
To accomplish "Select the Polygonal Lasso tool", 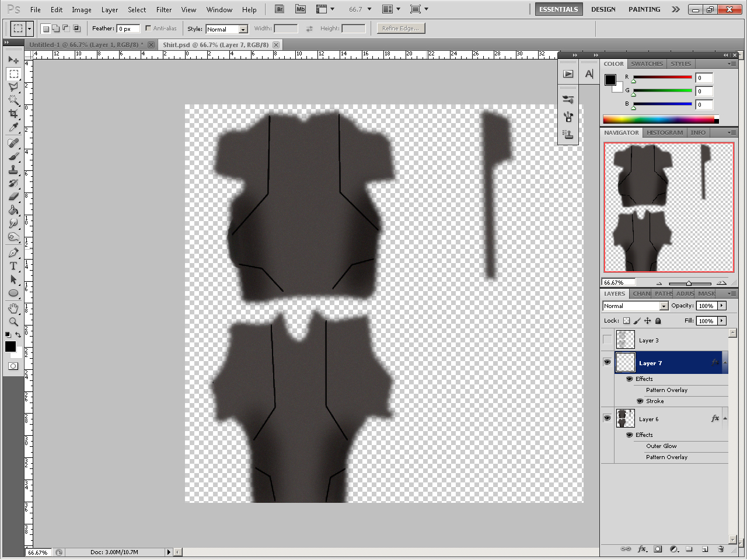I will [13, 87].
